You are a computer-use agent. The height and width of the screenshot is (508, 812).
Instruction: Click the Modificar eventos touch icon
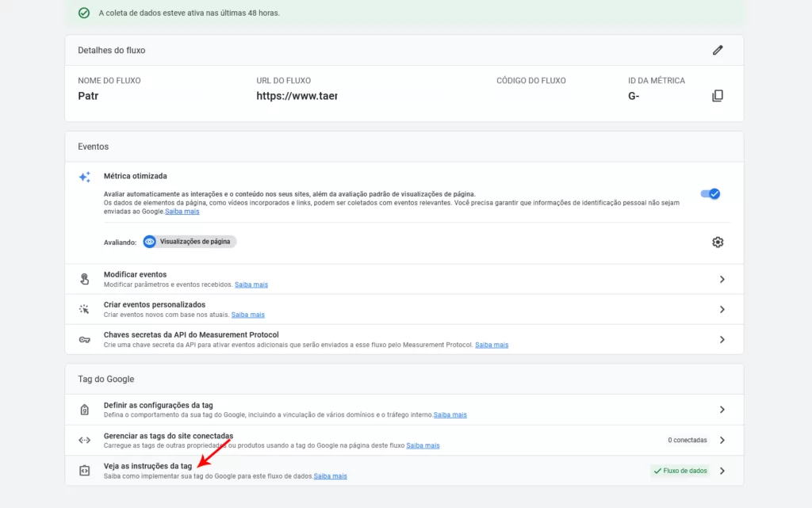pyautogui.click(x=84, y=279)
